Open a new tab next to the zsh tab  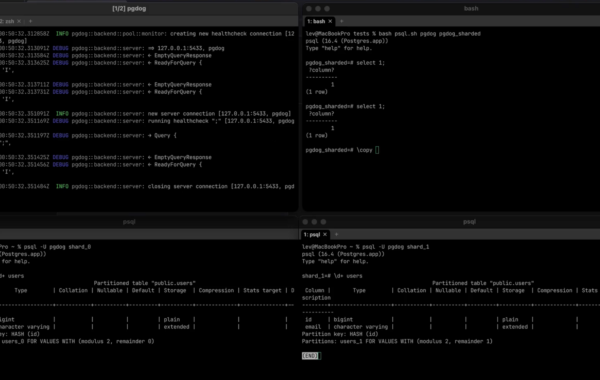(30, 21)
